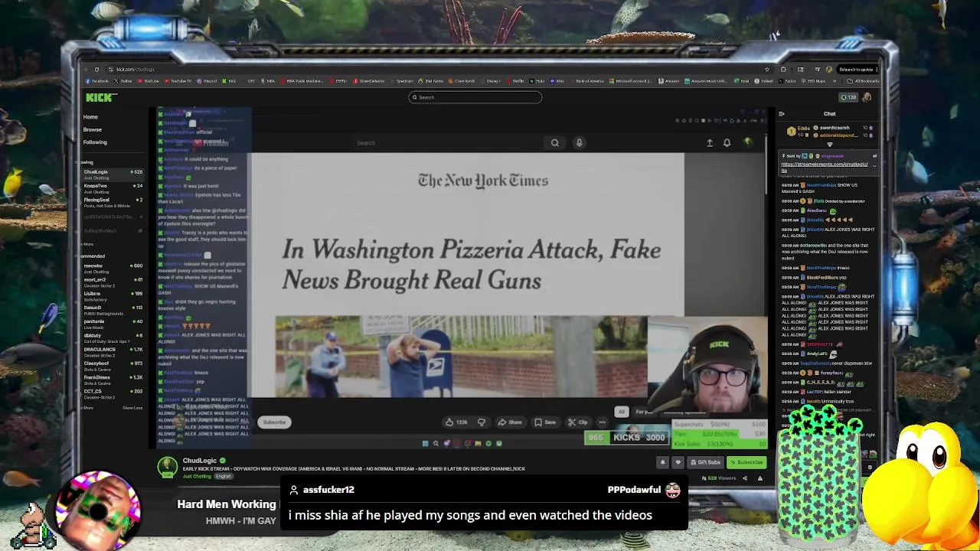The image size is (980, 551).
Task: Reload the browser page
Action: [96, 69]
